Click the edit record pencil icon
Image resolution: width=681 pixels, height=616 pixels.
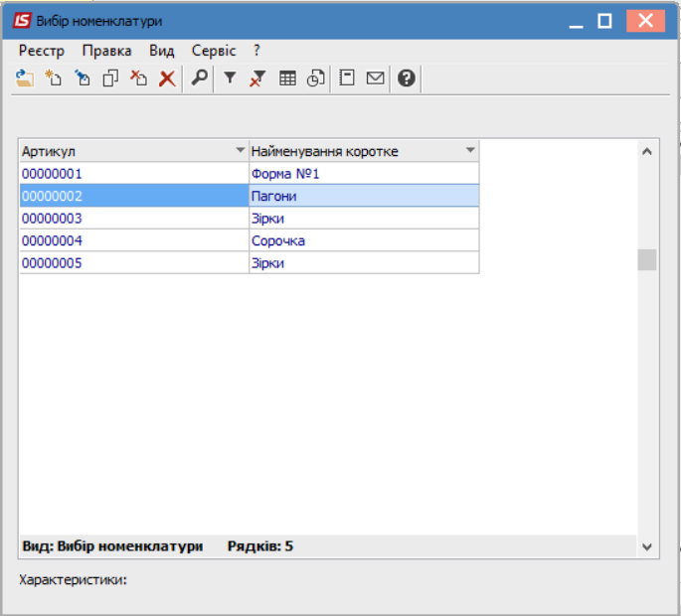coord(83,78)
